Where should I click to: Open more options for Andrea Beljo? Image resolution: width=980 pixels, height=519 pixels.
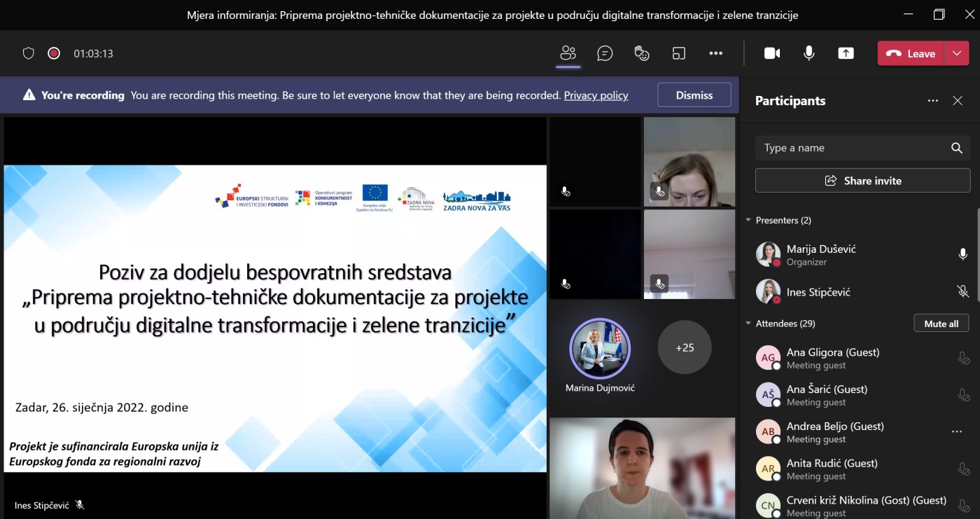pos(957,432)
